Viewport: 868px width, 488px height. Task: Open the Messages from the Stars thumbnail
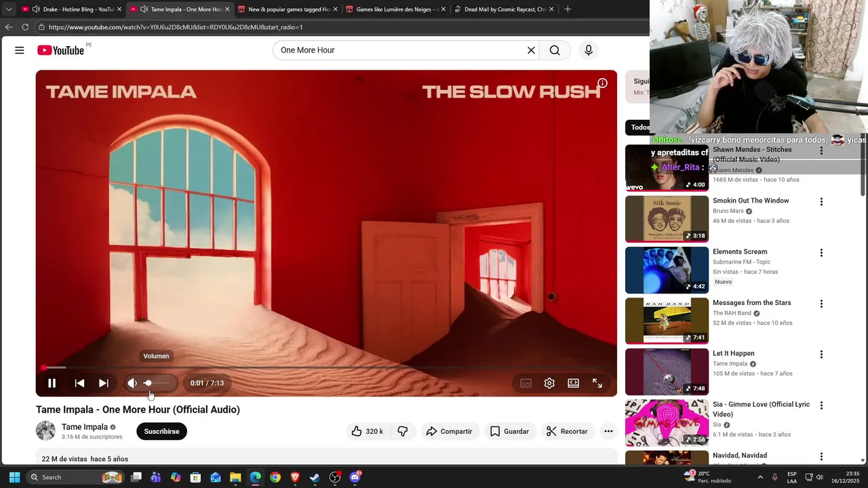click(x=667, y=321)
